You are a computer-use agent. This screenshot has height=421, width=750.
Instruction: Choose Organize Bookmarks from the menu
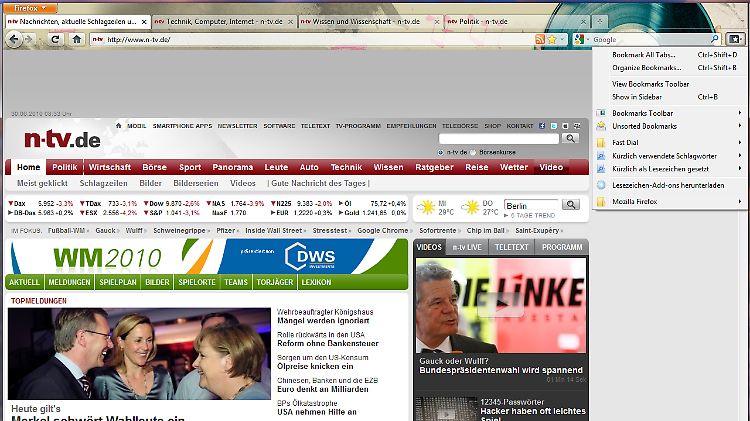[x=650, y=68]
